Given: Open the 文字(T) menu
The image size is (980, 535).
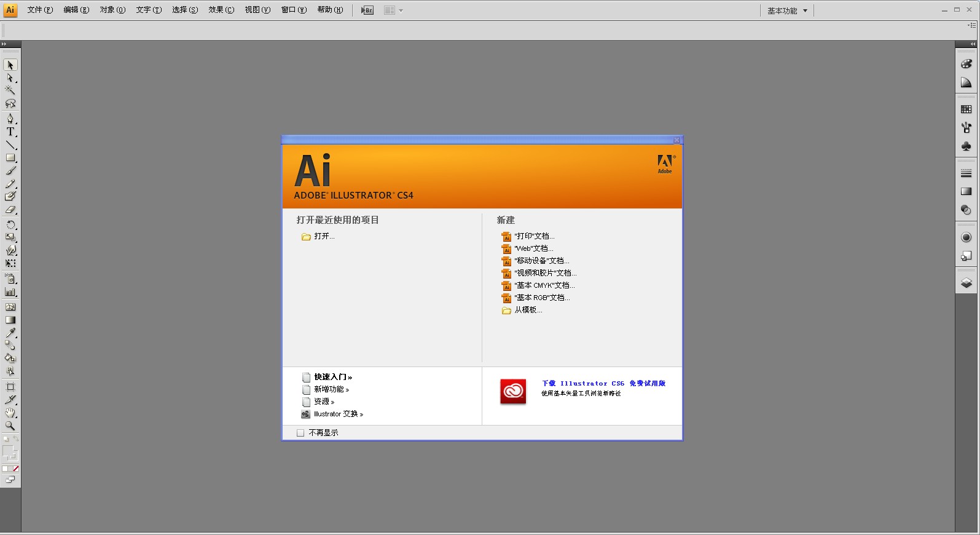Looking at the screenshot, I should click(149, 10).
